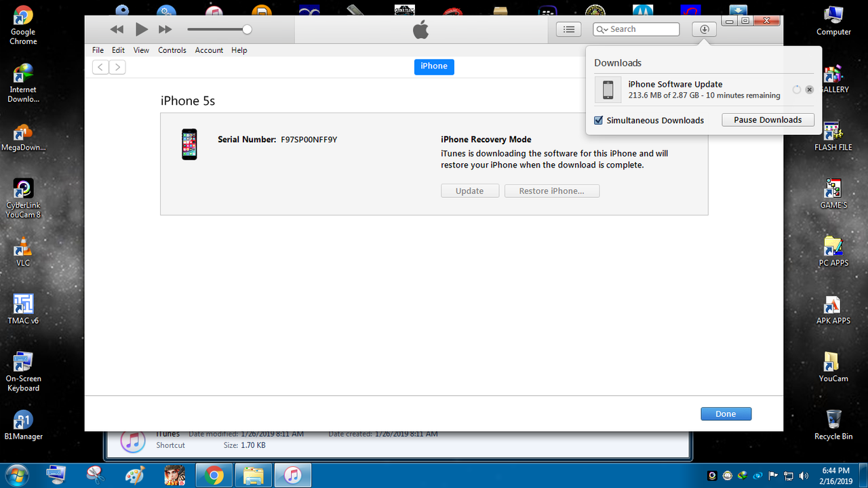Open the Account menu
The width and height of the screenshot is (868, 488).
209,50
